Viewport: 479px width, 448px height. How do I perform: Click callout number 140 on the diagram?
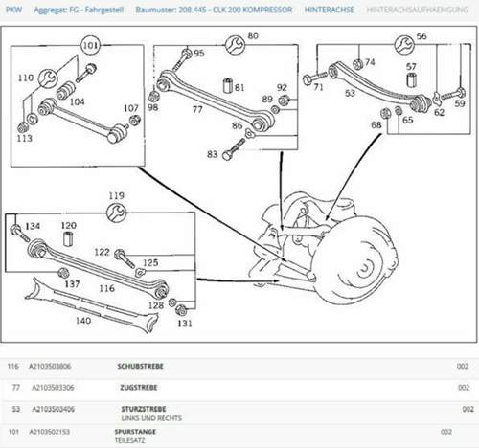(83, 320)
